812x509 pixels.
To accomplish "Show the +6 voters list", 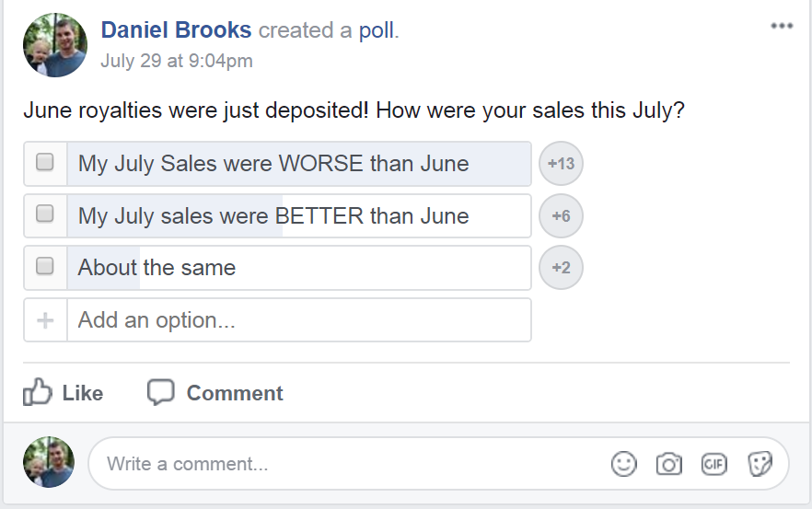I will (561, 216).
